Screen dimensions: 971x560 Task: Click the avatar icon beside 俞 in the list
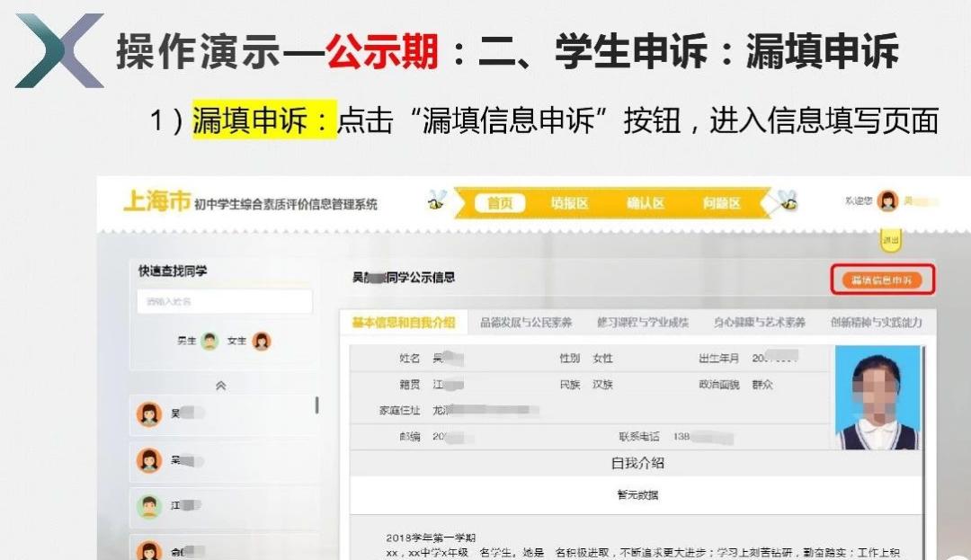click(149, 552)
